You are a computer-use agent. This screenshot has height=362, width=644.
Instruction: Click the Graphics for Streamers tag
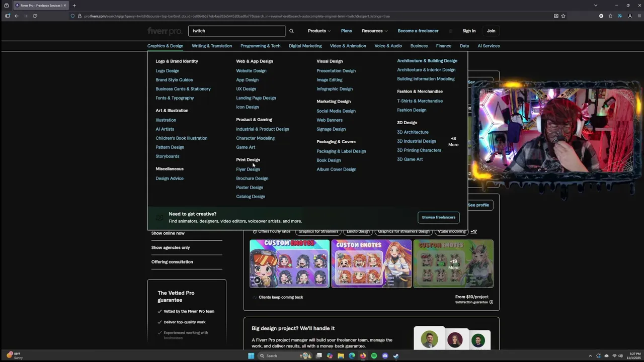318,232
